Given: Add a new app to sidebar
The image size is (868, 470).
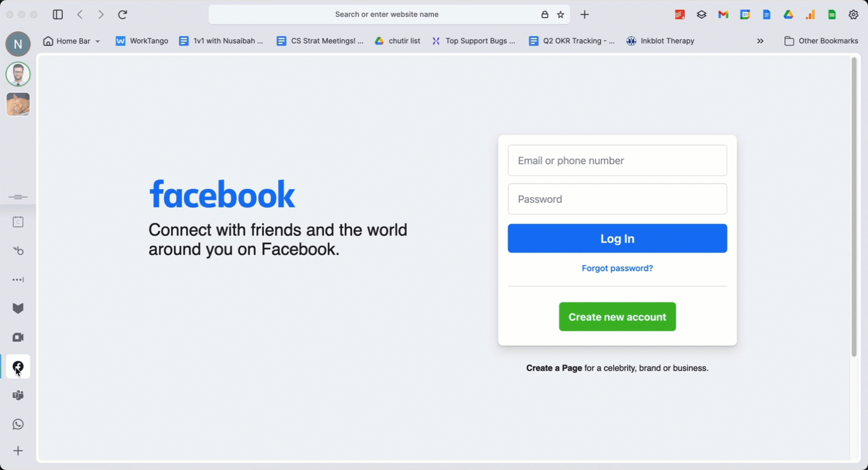Looking at the screenshot, I should 18,451.
